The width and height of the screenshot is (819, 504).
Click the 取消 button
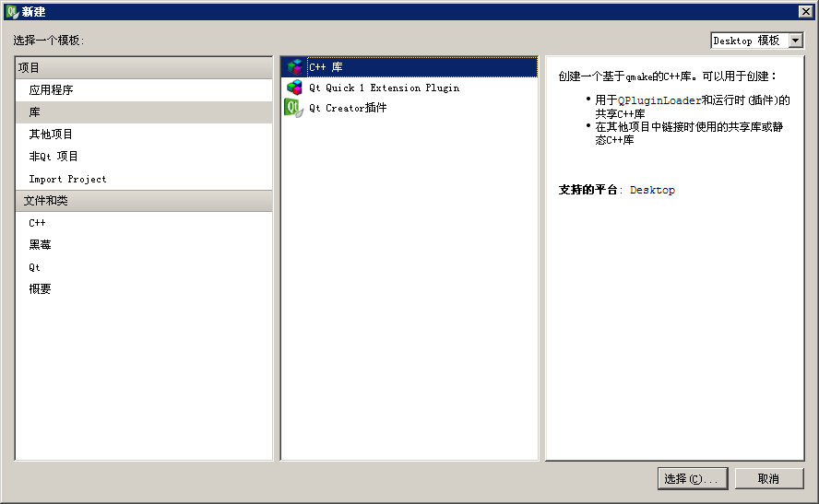pos(769,478)
